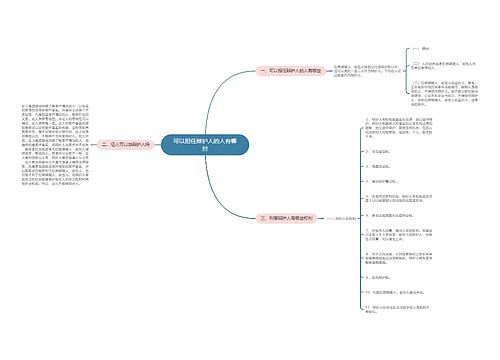Select the paragraph right of node 一
This screenshot has height=360, width=500.
(x=367, y=71)
